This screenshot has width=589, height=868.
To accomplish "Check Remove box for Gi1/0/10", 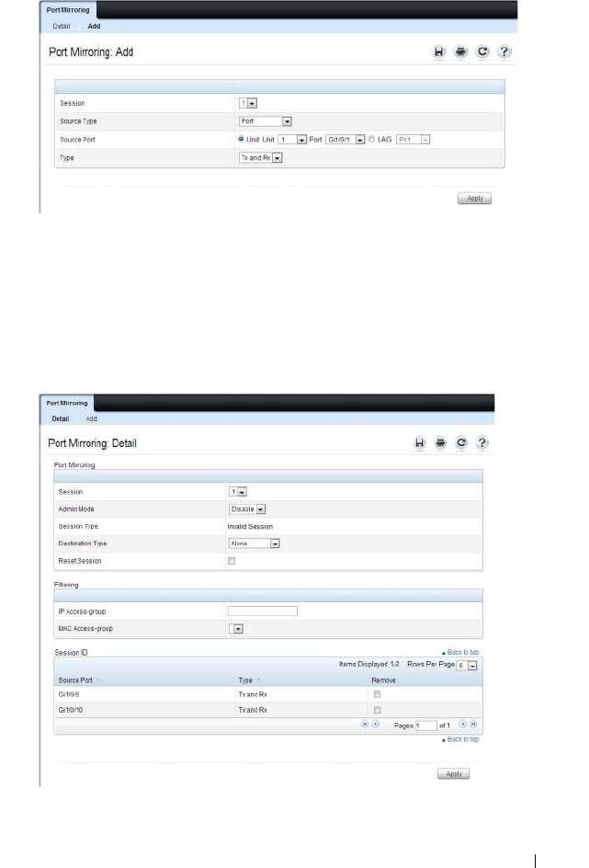I will (x=377, y=710).
